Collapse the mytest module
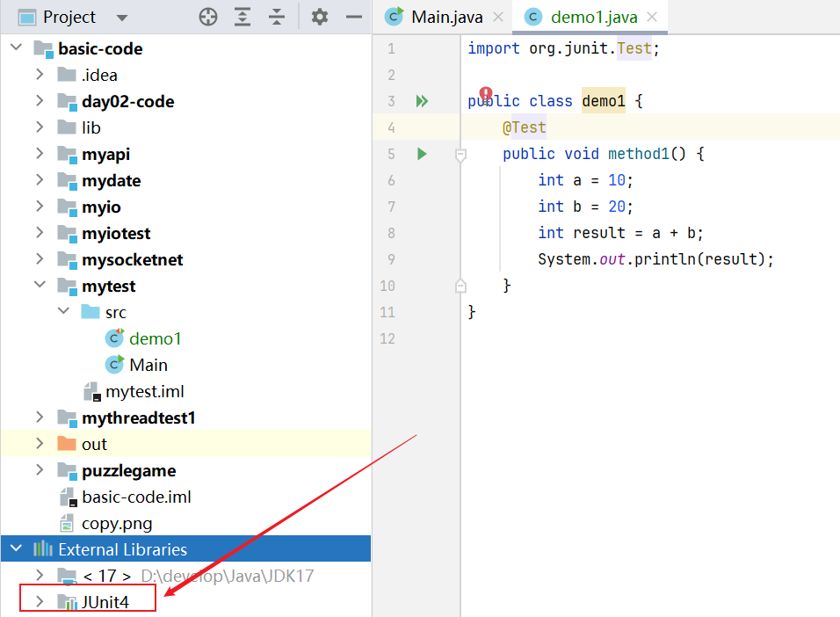Image resolution: width=840 pixels, height=617 pixels. (x=38, y=286)
